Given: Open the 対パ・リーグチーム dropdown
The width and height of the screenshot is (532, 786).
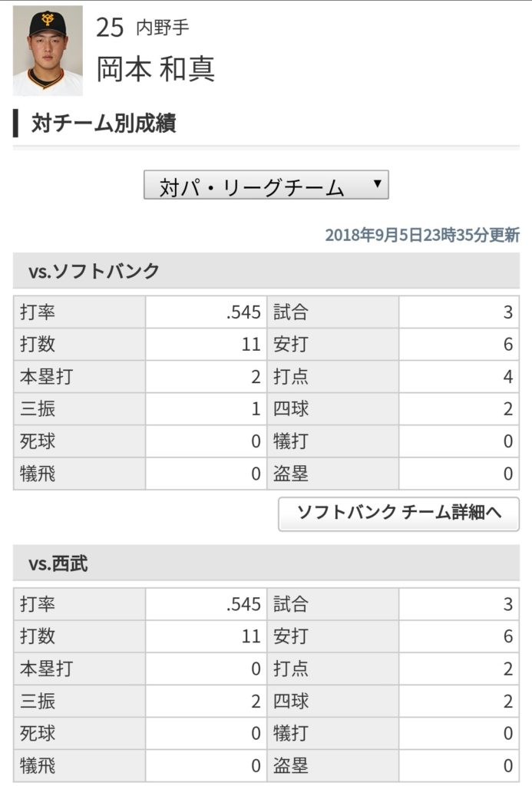Looking at the screenshot, I should [x=266, y=185].
